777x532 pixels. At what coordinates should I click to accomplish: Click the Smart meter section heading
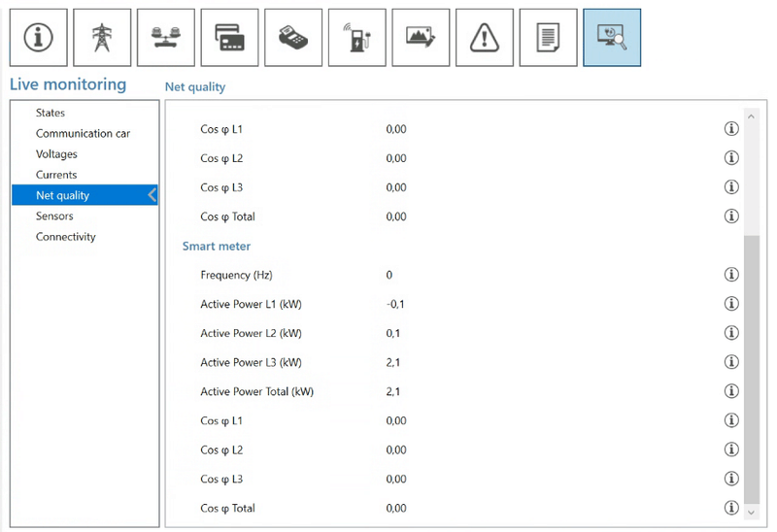[x=216, y=247]
